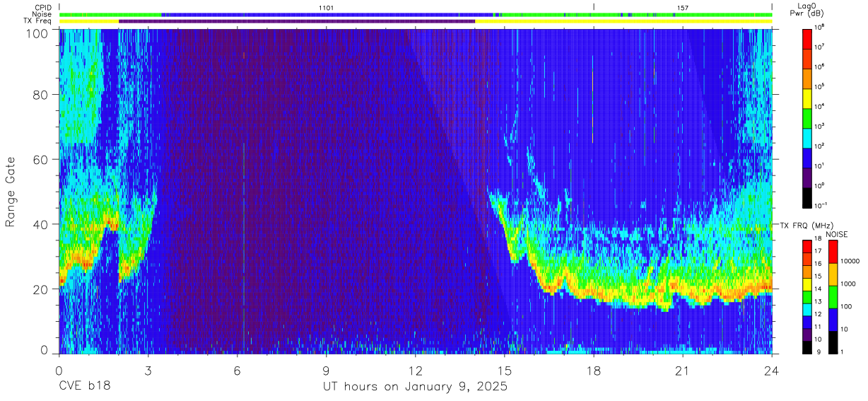Screen dimensions: 868x401
Task: Click the blue section of the Noise strip
Action: pos(327,14)
